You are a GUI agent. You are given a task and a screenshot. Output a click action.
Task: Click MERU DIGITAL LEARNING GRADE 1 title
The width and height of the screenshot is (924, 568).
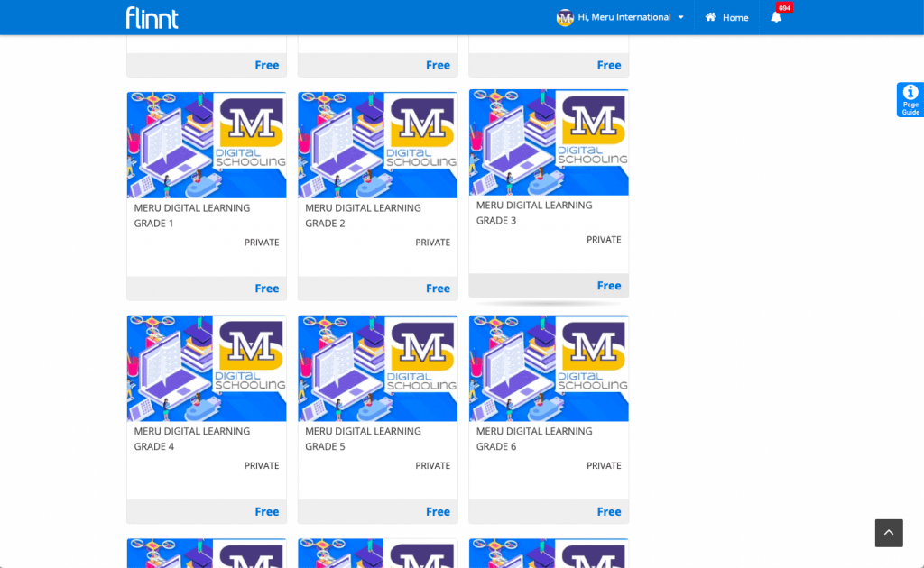click(x=191, y=215)
